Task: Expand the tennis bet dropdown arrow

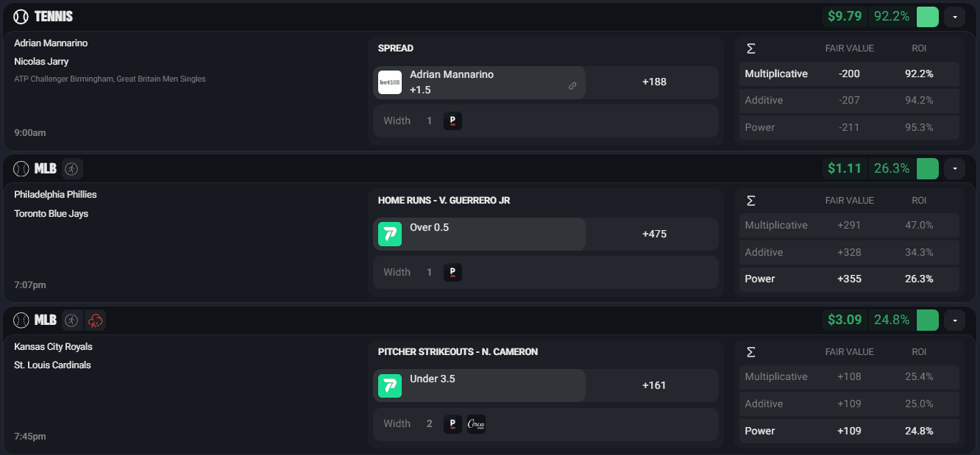Action: (x=954, y=16)
